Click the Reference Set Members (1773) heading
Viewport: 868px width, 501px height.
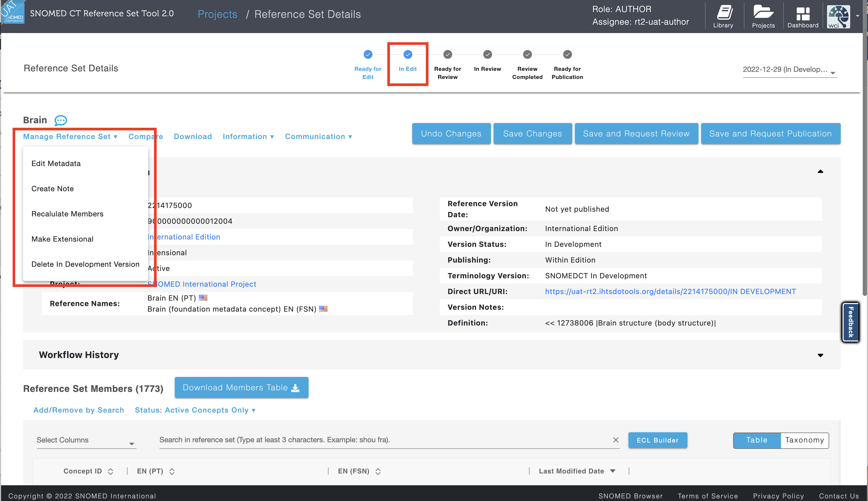pyautogui.click(x=93, y=388)
